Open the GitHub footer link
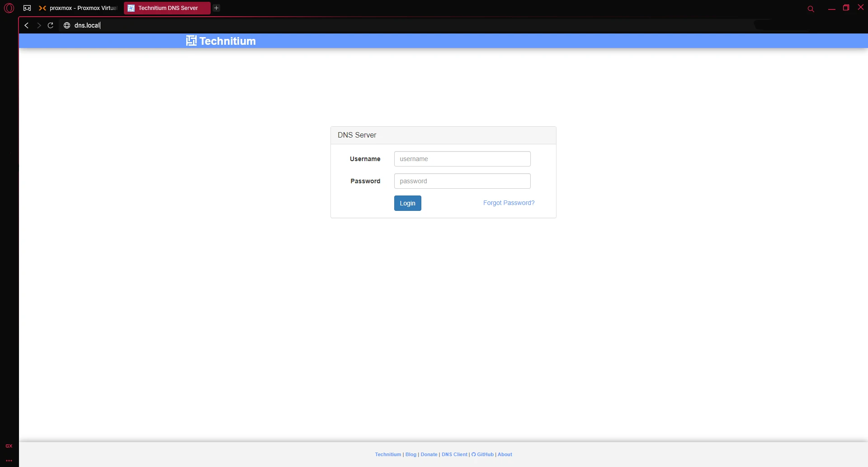This screenshot has height=467, width=868. tap(482, 454)
